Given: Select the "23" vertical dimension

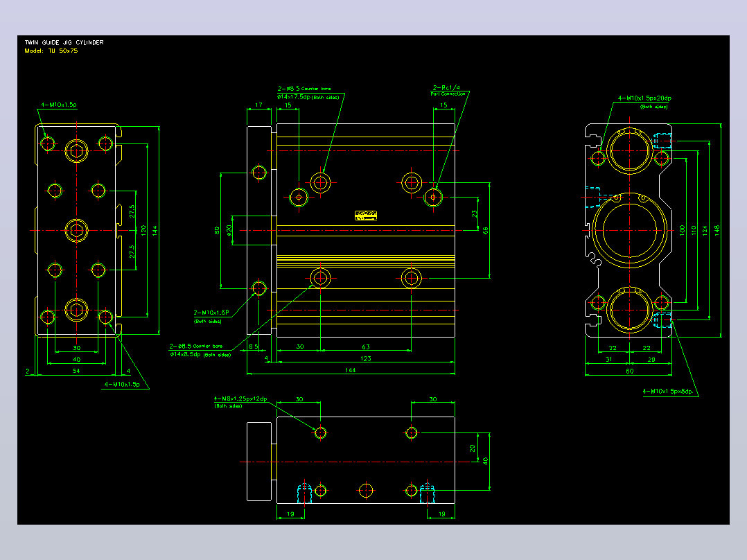Looking at the screenshot, I should pos(474,214).
